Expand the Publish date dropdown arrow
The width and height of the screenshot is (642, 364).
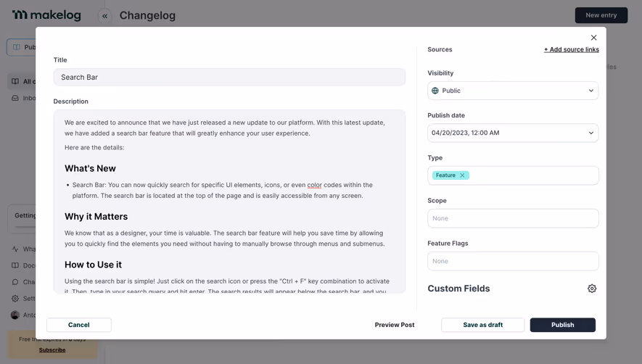[590, 133]
